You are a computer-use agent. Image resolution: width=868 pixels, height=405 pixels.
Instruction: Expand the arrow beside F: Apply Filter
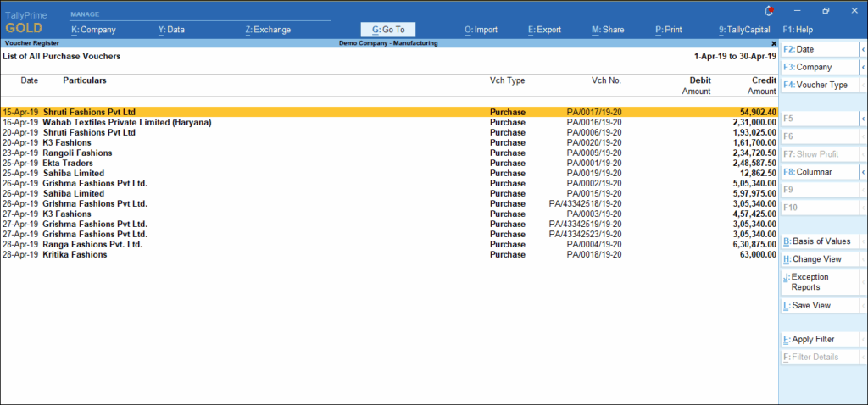tap(864, 339)
